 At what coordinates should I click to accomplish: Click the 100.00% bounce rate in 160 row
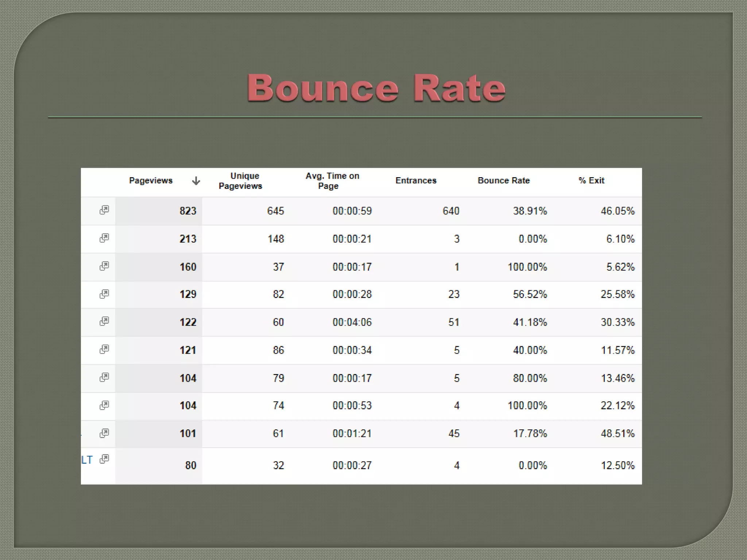tap(527, 267)
